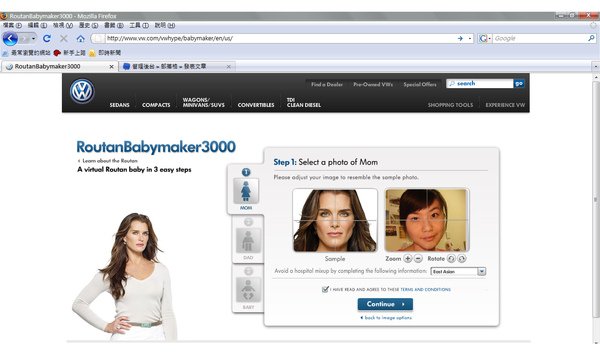Click the Google search input box
The image size is (600, 360).
(x=540, y=38)
